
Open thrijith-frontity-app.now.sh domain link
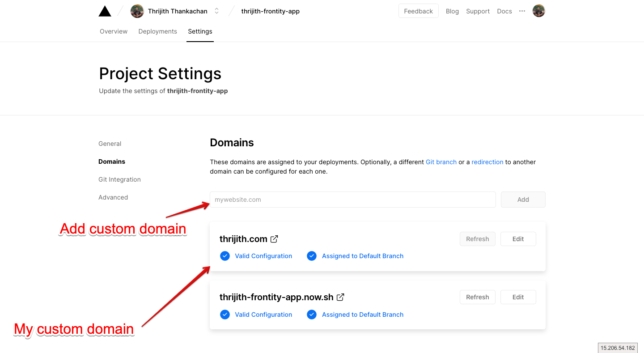[276, 297]
